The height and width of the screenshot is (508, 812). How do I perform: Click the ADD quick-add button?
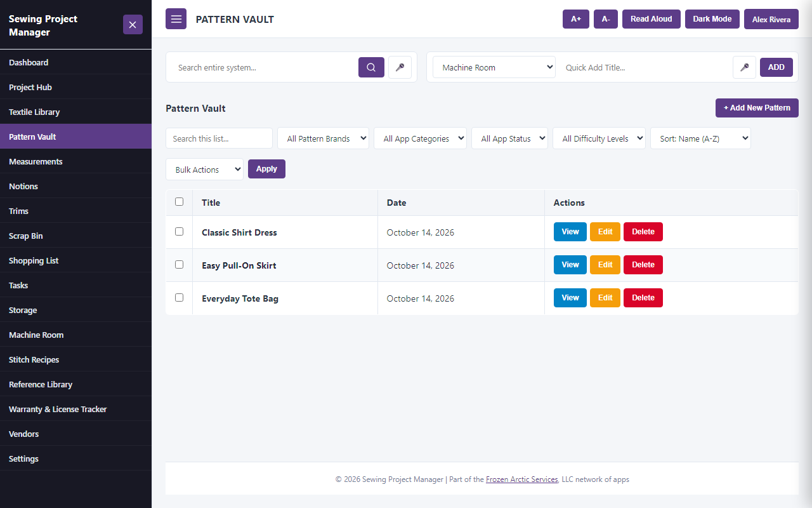pos(776,67)
